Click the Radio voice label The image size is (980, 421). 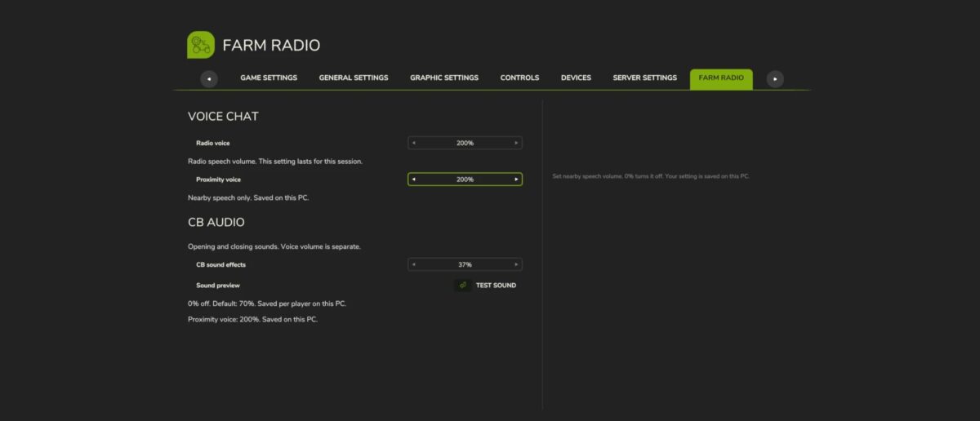click(x=213, y=143)
